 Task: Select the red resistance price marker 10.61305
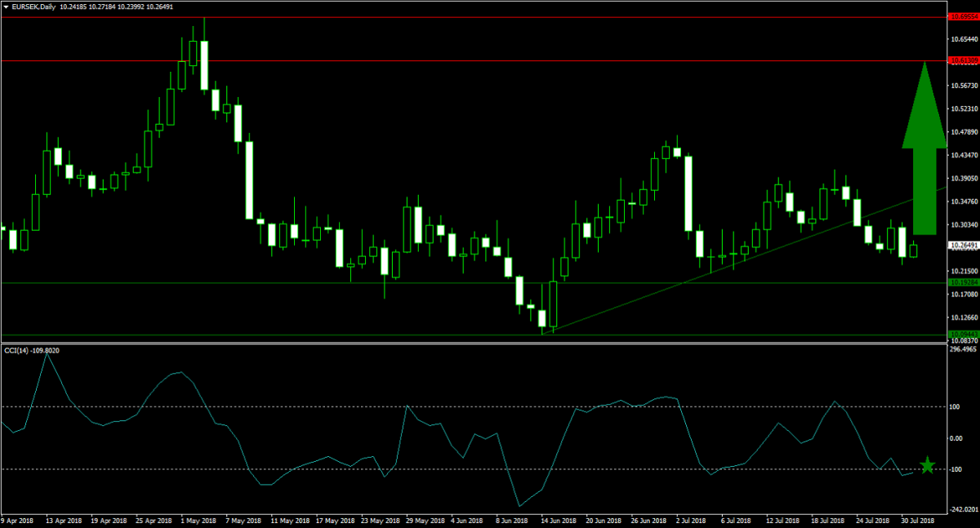click(964, 60)
